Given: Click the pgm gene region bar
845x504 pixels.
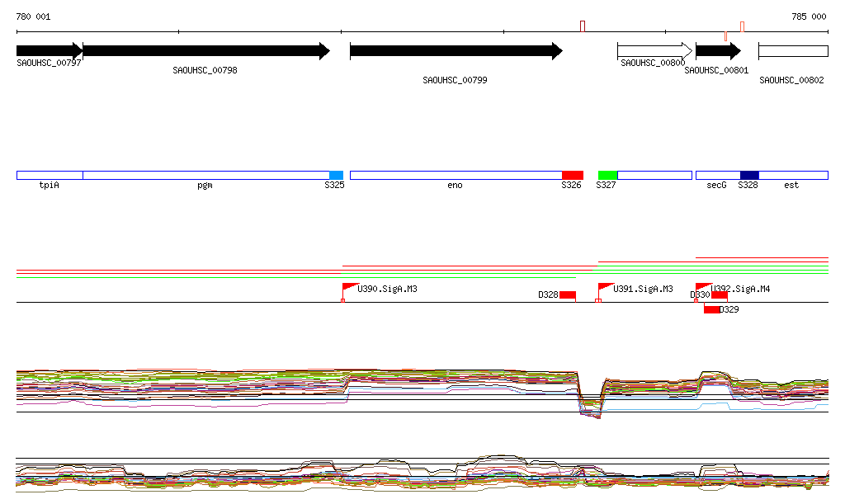Looking at the screenshot, I should pos(205,175).
